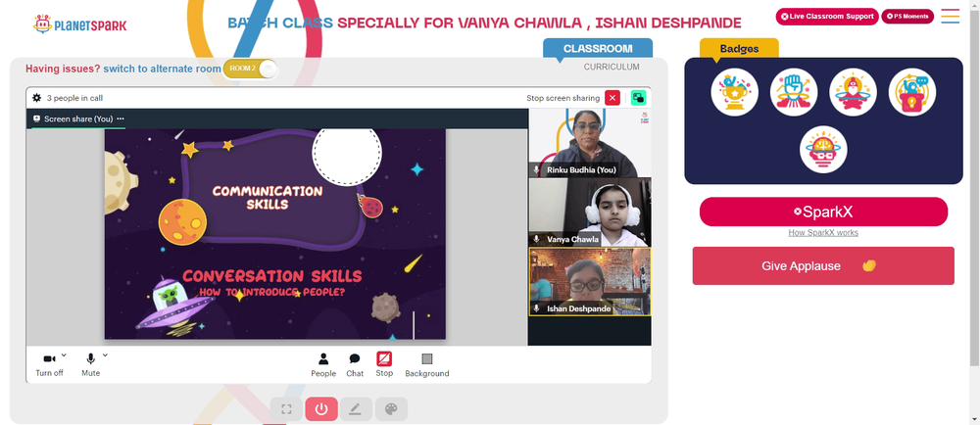Expand the microphone options chevron
This screenshot has width=980, height=425.
(105, 355)
